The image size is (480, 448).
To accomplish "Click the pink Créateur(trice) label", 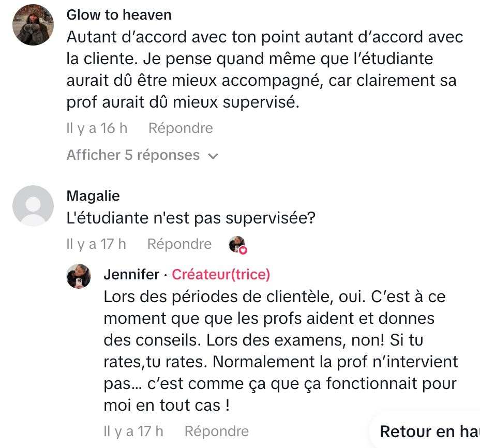I will coord(221,275).
